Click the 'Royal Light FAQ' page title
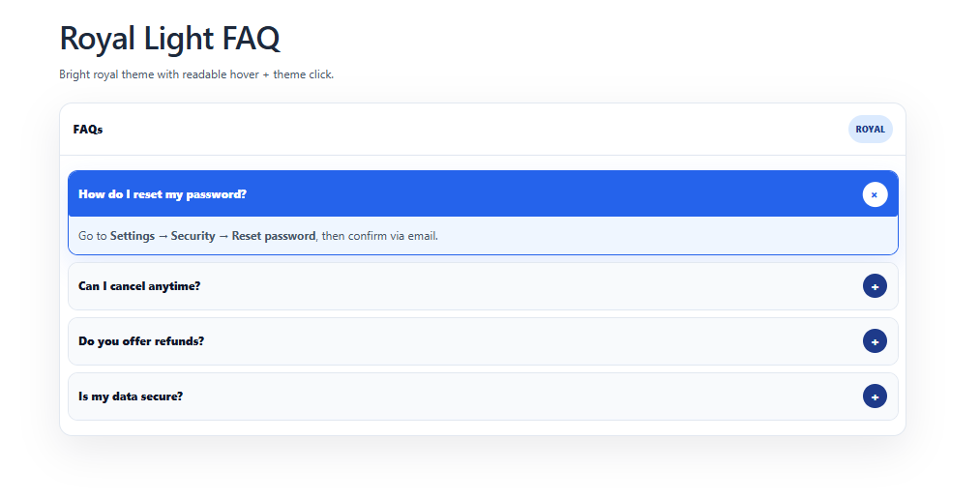Screen dimensions: 980x499 (169, 39)
